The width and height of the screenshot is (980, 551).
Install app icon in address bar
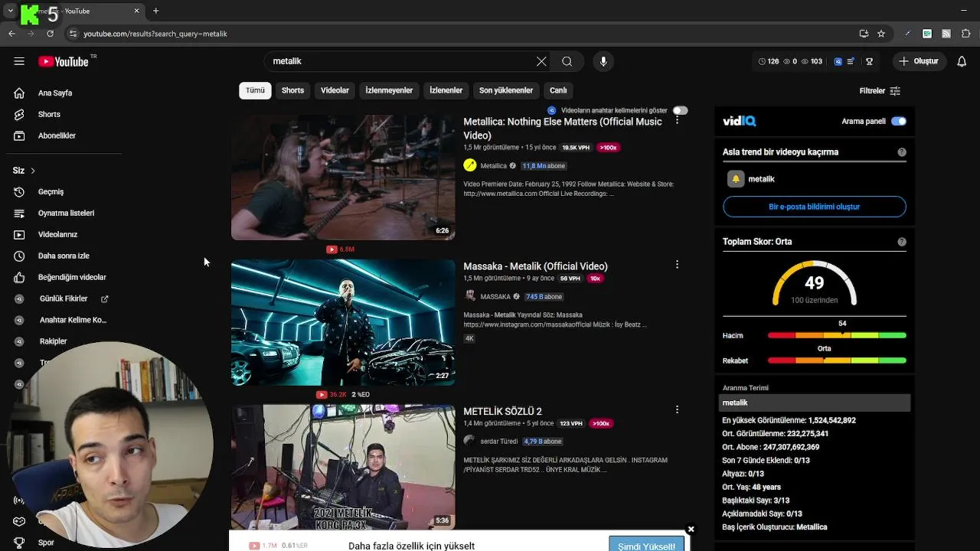(x=864, y=34)
